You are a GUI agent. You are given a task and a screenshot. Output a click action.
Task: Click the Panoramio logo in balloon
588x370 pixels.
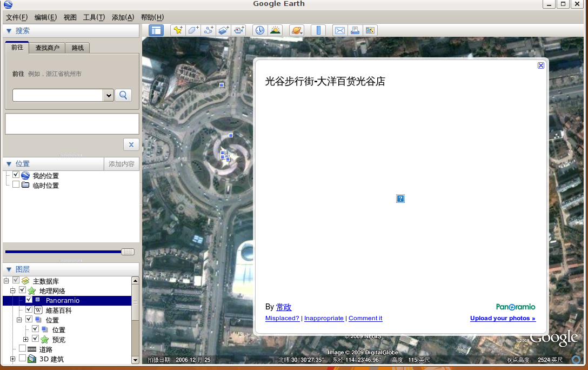(x=516, y=307)
